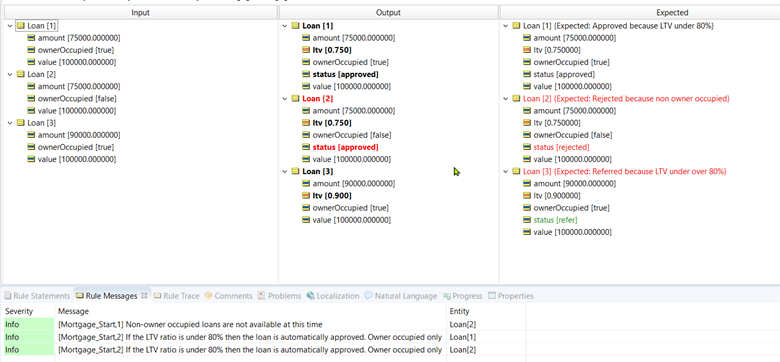Click the Loan [2] entity icon in Expected panel
This screenshot has height=362, width=780.
516,98
